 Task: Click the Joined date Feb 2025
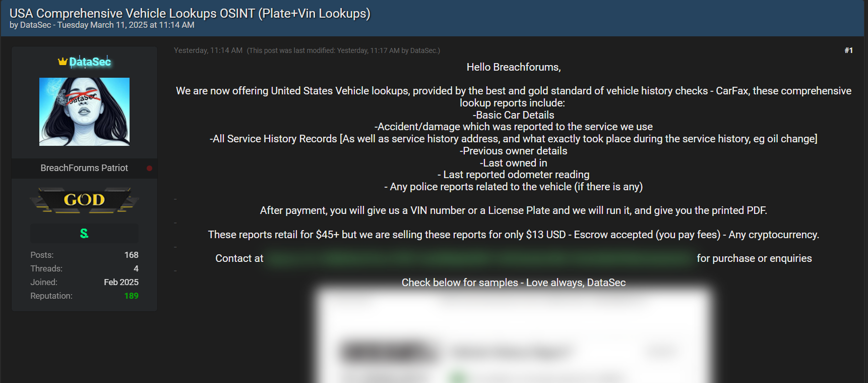[x=121, y=282]
